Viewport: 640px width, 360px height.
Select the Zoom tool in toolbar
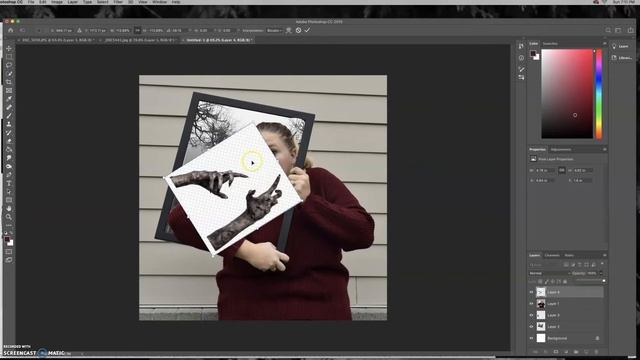(9, 217)
